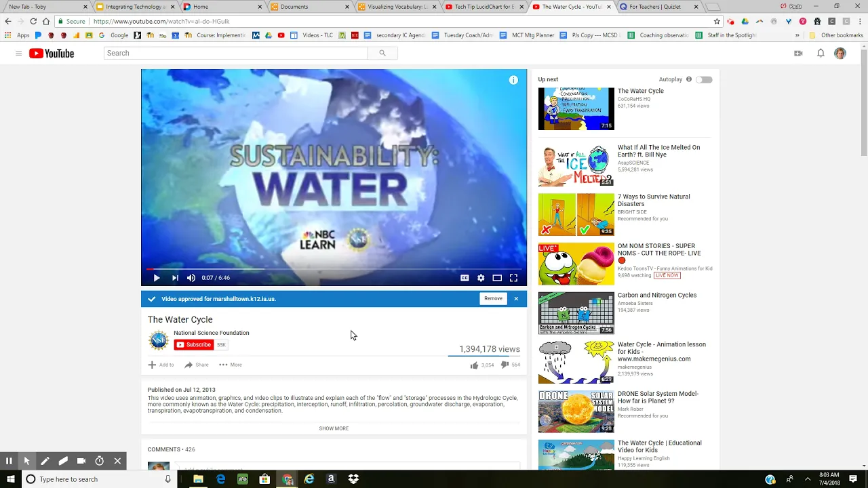The width and height of the screenshot is (868, 488).
Task: Toggle recorder webcam camera
Action: (81, 461)
